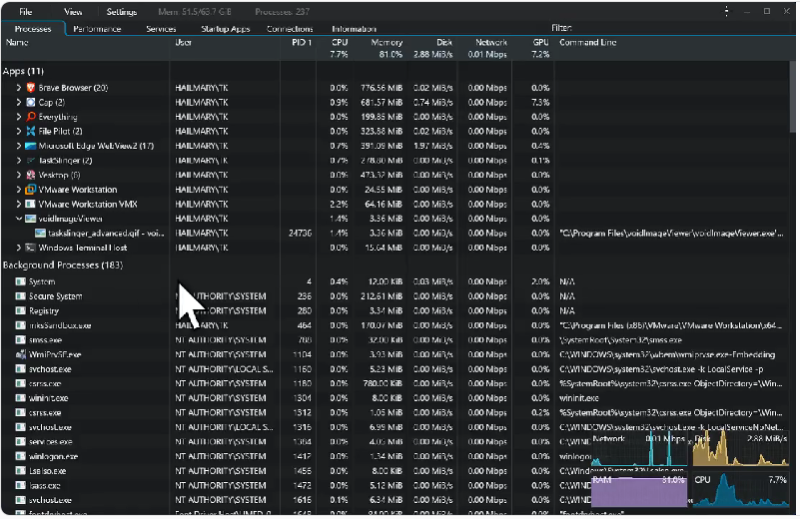Select PID 24736 cell
Image resolution: width=800 pixels, height=519 pixels.
click(x=300, y=233)
